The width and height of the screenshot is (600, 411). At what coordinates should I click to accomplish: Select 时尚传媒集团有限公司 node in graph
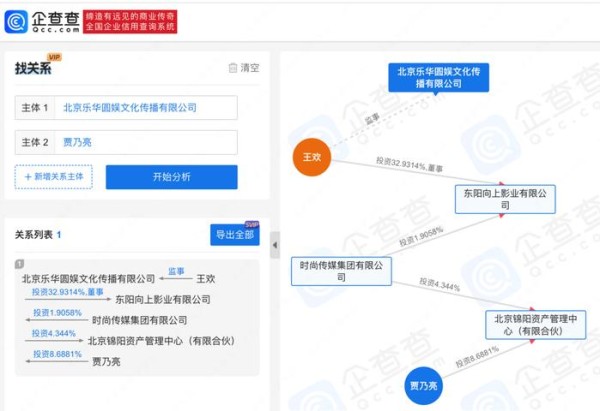click(x=341, y=271)
